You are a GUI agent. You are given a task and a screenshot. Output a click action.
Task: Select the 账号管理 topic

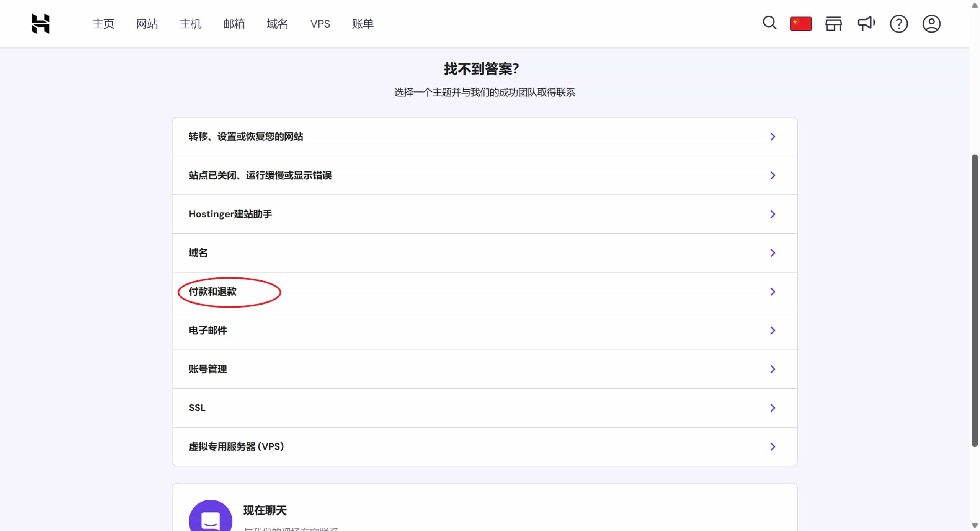[x=208, y=369]
